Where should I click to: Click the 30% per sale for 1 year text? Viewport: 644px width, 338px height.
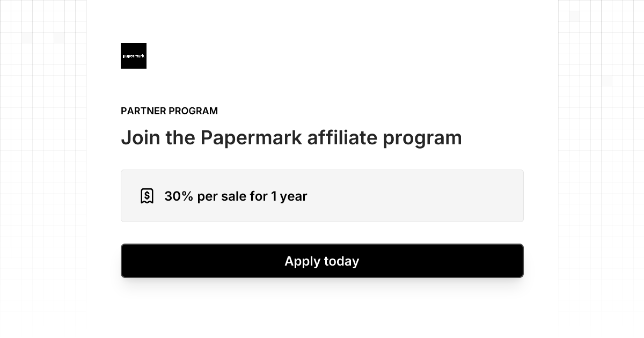(236, 196)
